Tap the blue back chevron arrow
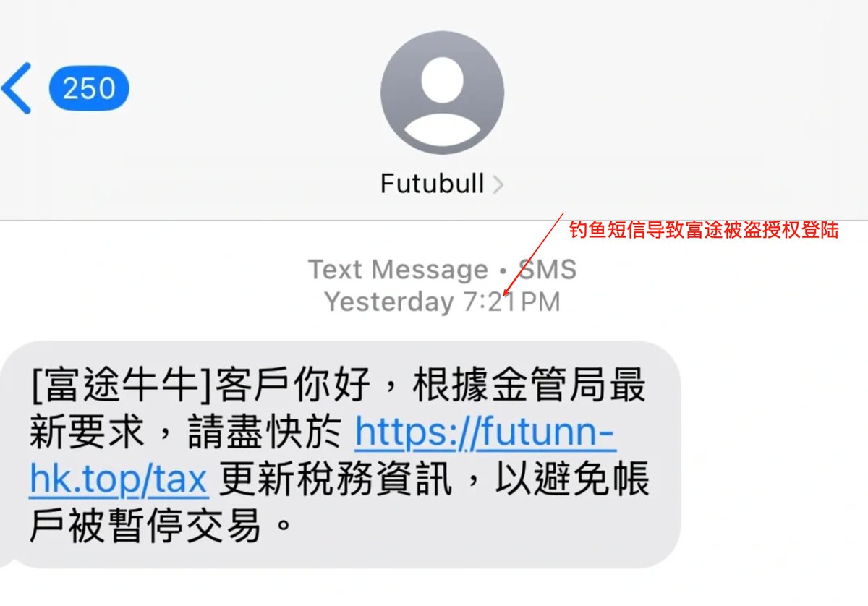Screen dimensions: 868x606 (17, 88)
